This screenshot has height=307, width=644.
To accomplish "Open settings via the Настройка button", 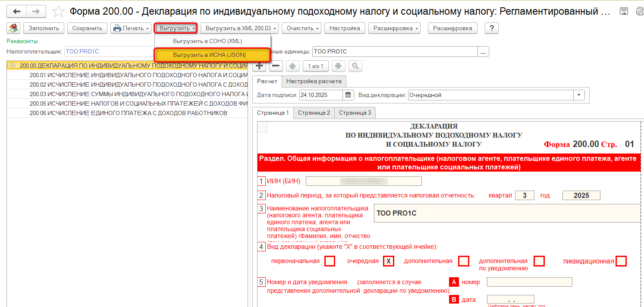I will 345,28.
